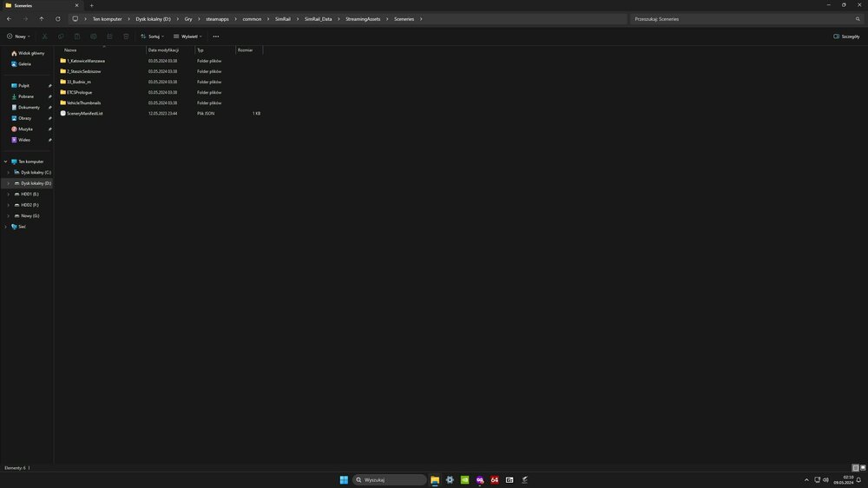Open Galeria in the sidebar
Screen dimensions: 868x488
click(24, 63)
